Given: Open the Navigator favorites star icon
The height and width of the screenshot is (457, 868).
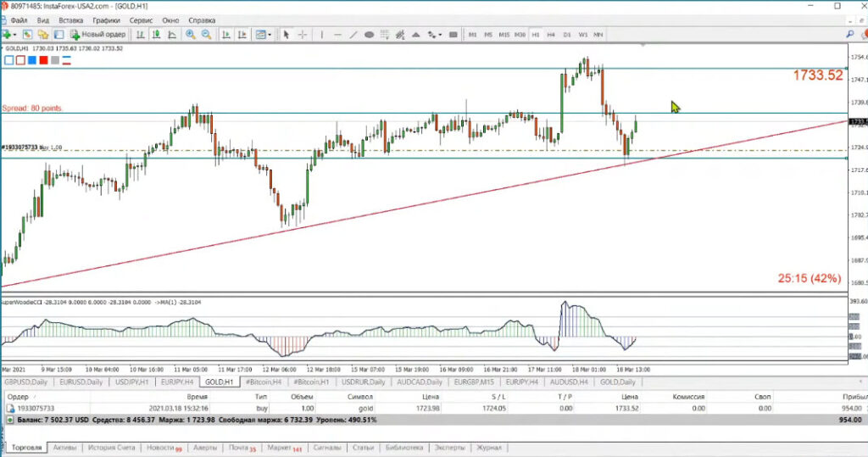Looking at the screenshot, I should pyautogui.click(x=42, y=35).
